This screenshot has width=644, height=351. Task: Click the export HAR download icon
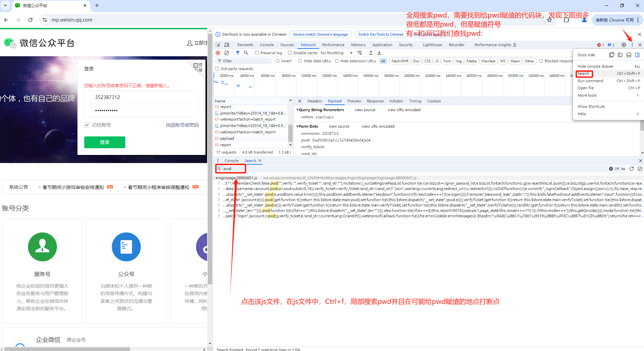(379, 53)
